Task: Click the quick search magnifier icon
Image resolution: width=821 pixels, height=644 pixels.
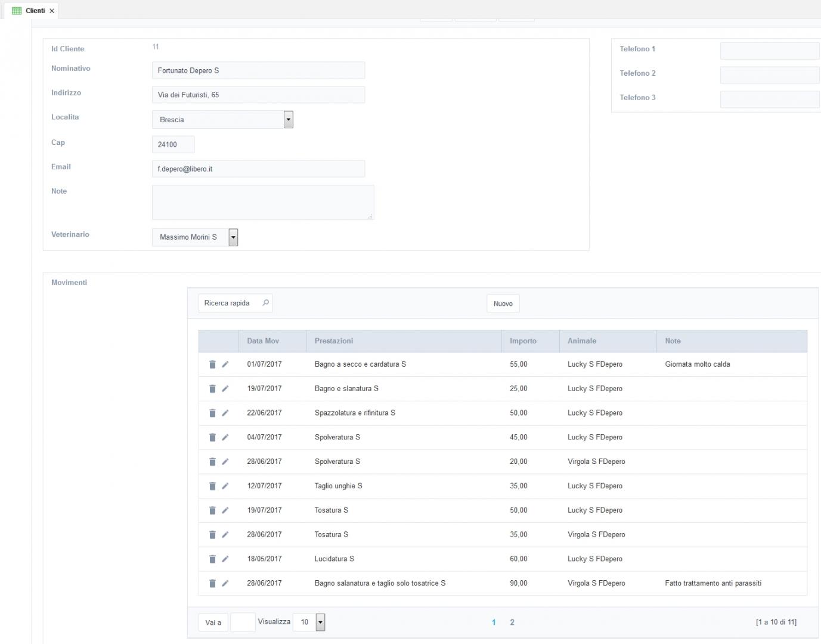Action: [x=266, y=303]
